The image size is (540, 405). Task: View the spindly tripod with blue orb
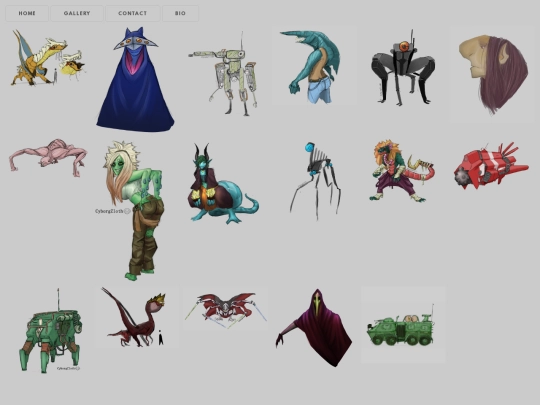[x=315, y=181]
